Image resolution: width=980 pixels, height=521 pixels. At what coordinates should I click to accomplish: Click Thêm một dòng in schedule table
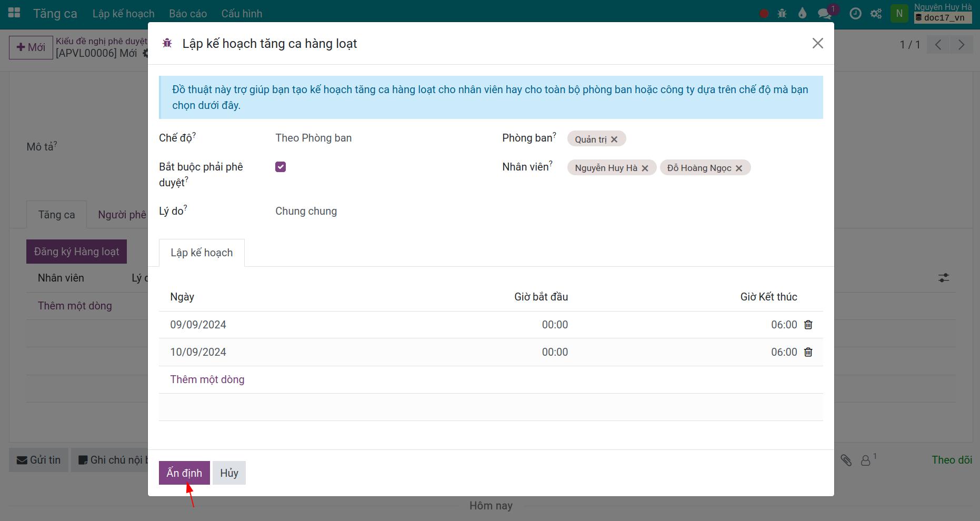pos(207,379)
